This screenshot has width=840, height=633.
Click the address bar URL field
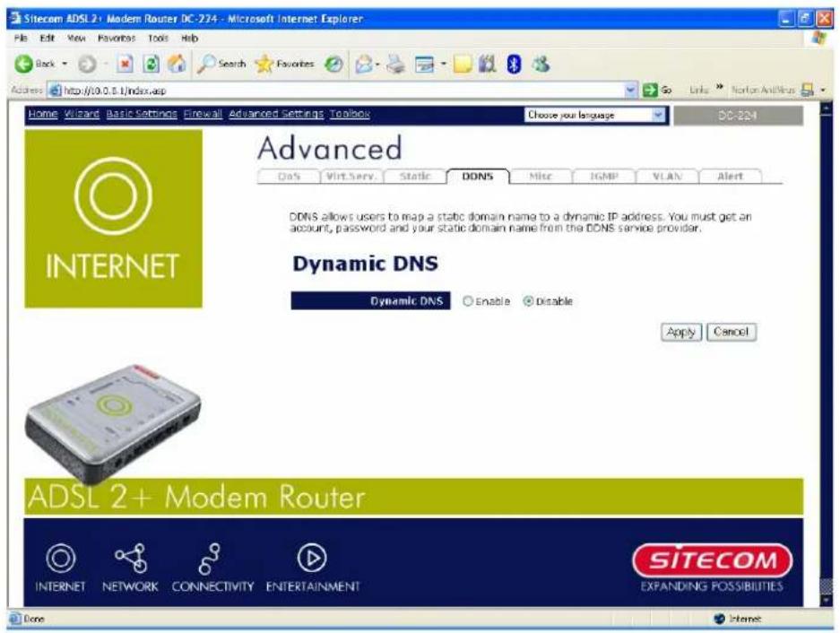(336, 91)
